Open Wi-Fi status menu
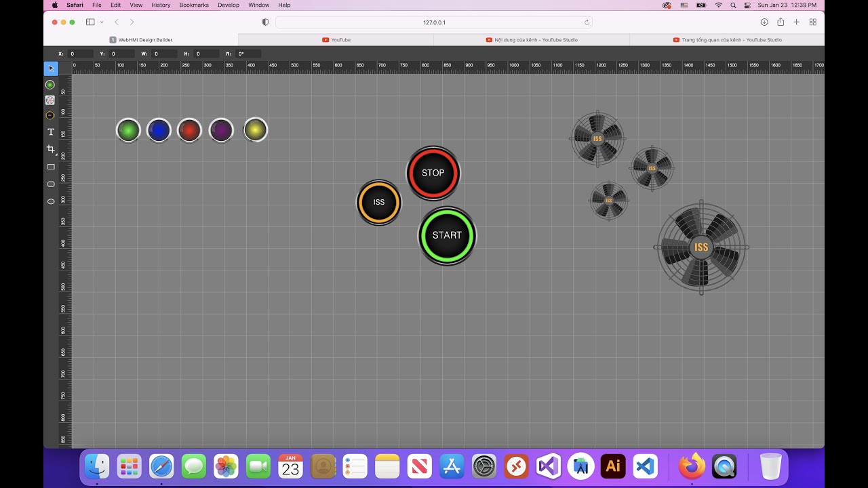 tap(718, 5)
